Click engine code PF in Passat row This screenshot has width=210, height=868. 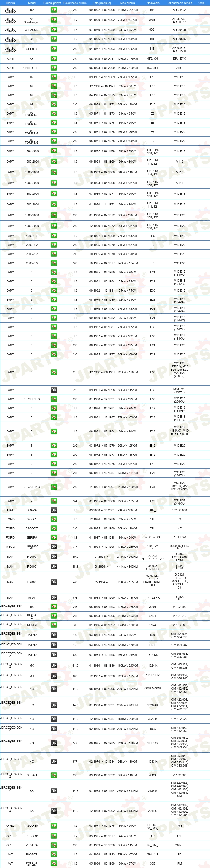(x=179, y=854)
